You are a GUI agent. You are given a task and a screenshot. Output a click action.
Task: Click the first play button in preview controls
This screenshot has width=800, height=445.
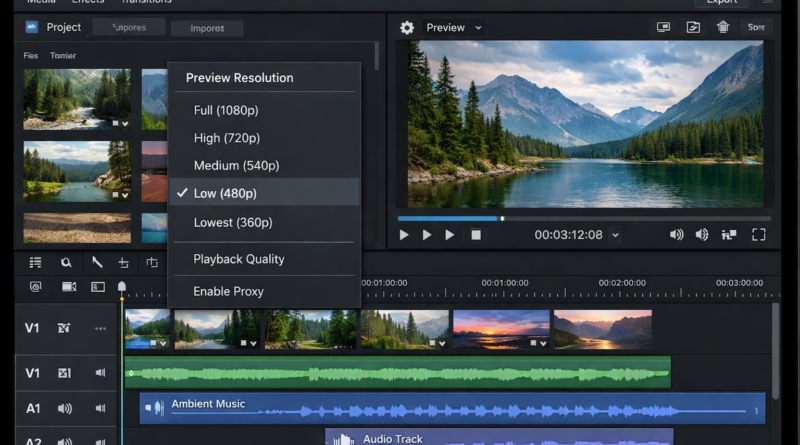coord(404,235)
